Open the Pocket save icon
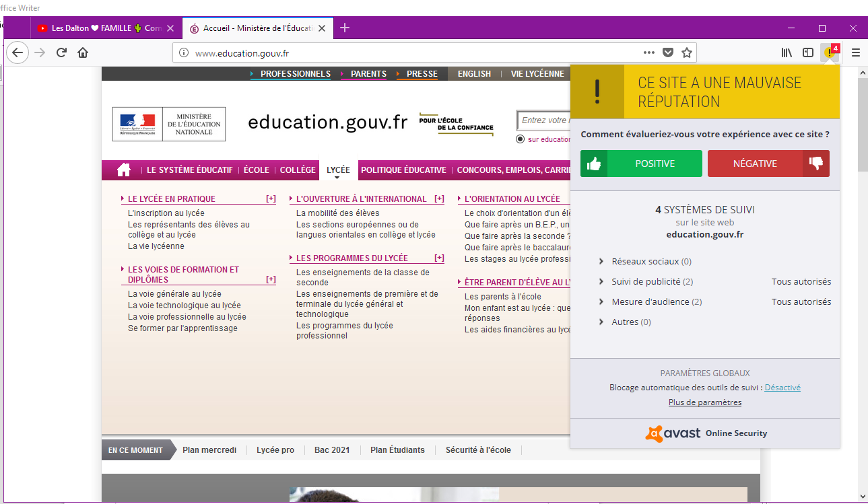Viewport: 868px width, 504px height. tap(667, 52)
